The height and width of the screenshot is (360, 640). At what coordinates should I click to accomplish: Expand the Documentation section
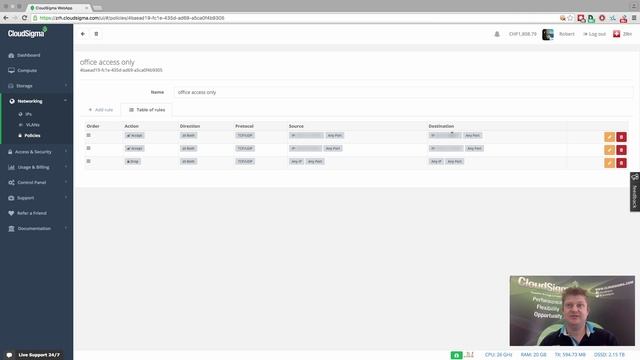tap(34, 229)
